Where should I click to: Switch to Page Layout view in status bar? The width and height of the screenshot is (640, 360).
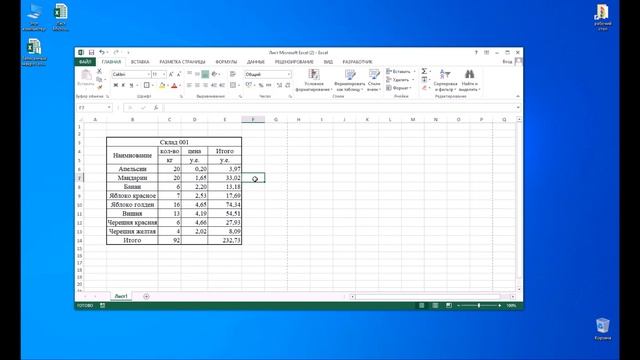point(435,305)
